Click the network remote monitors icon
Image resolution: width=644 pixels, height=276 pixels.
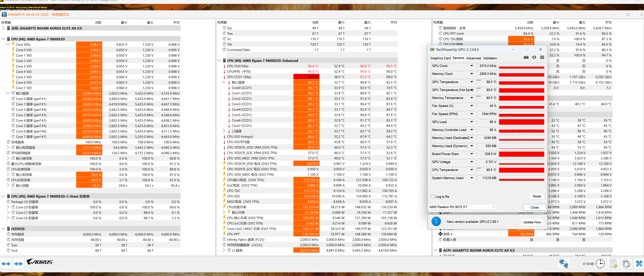coord(563,263)
